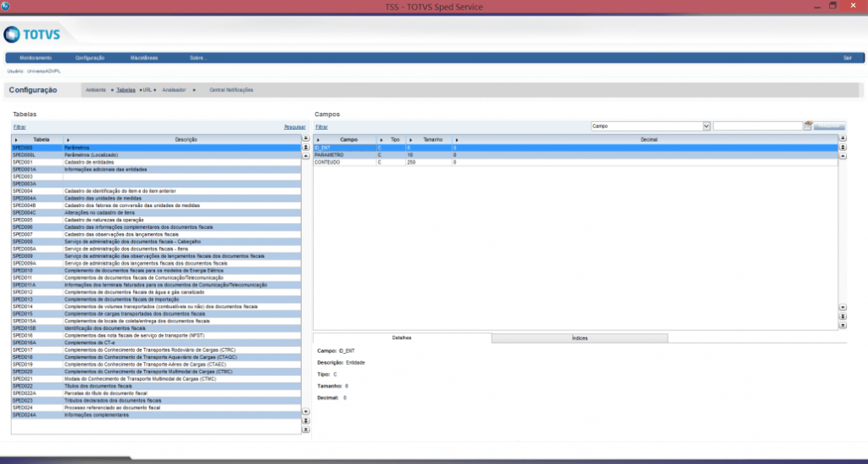Move up one row in Tabelas list

(305, 156)
